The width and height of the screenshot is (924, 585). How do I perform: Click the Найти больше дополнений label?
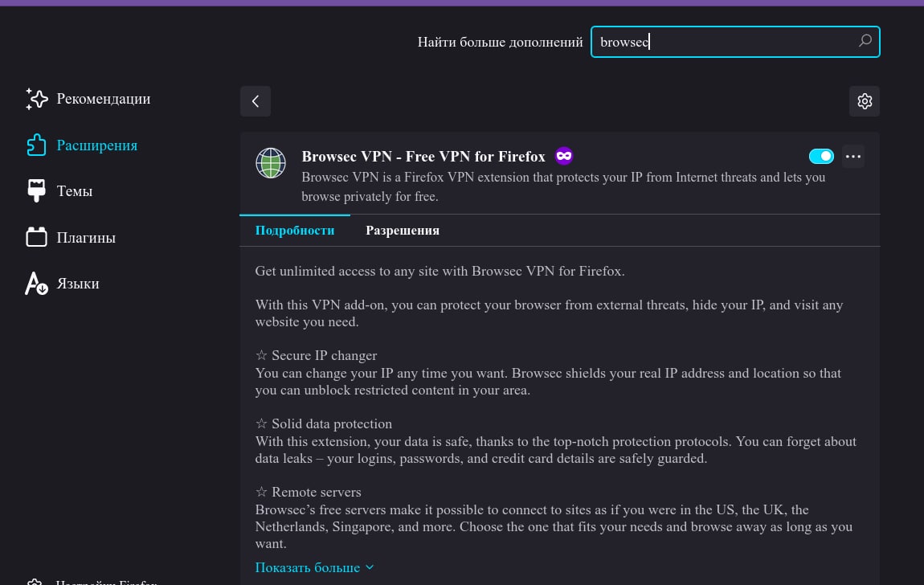(500, 42)
